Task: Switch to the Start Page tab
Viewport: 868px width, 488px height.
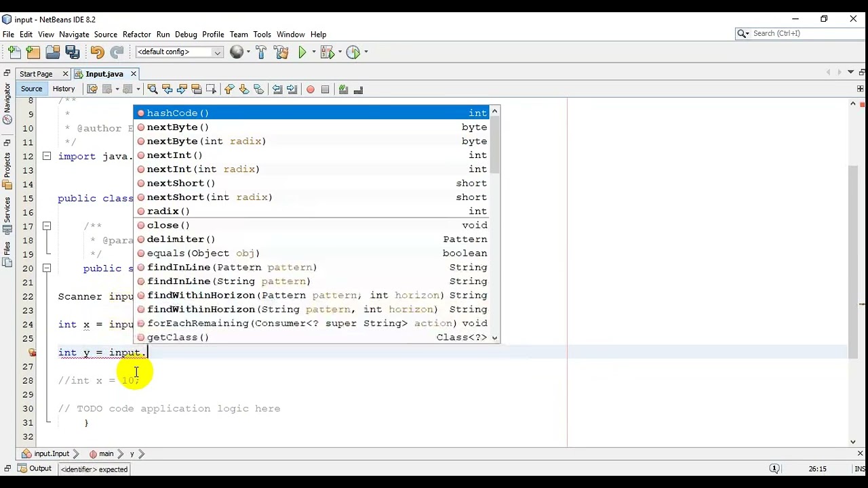Action: click(x=36, y=74)
